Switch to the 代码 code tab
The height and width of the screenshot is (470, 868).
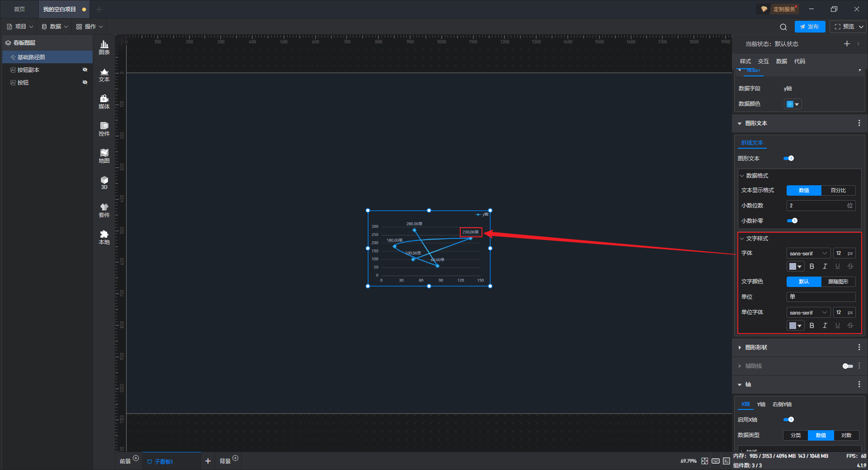799,61
